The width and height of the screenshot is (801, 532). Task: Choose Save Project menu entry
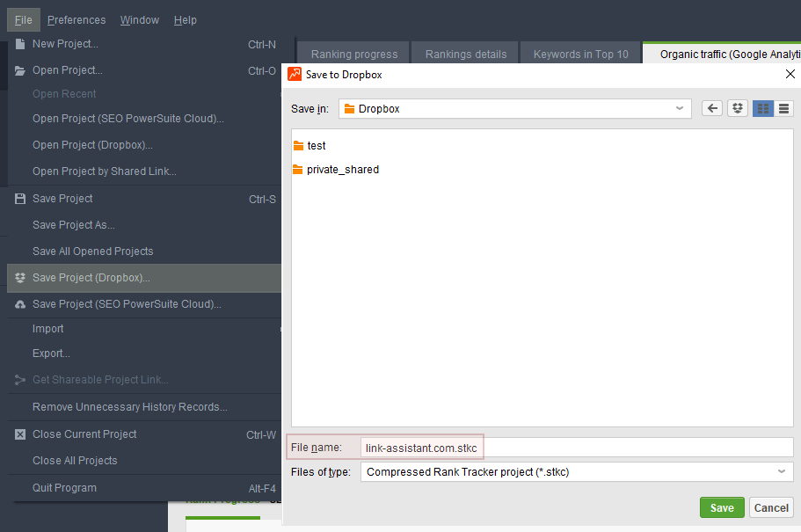tap(144, 199)
